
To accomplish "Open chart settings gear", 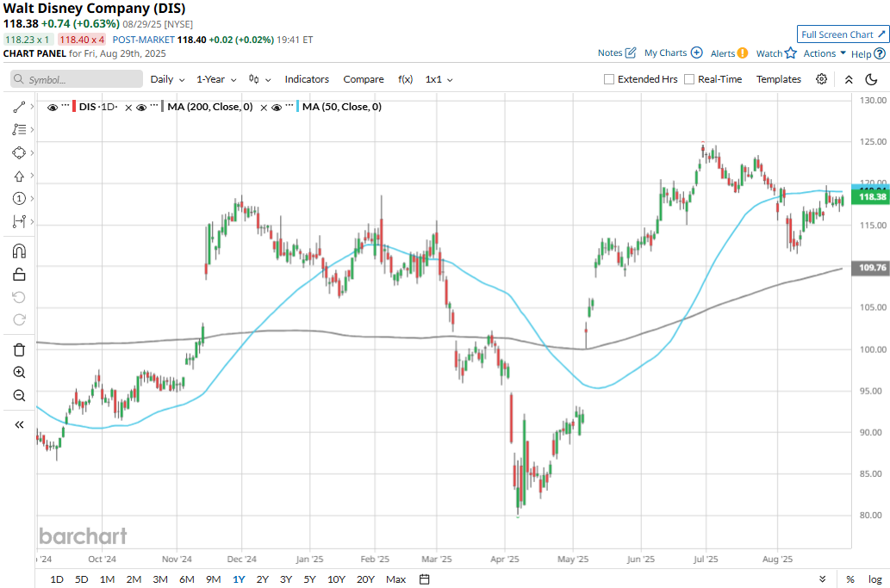I will [821, 79].
